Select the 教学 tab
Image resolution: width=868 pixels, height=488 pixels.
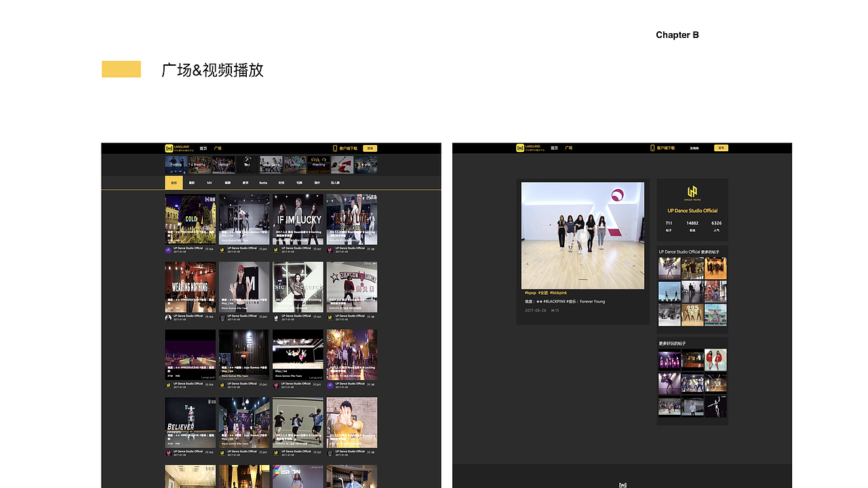coord(245,183)
